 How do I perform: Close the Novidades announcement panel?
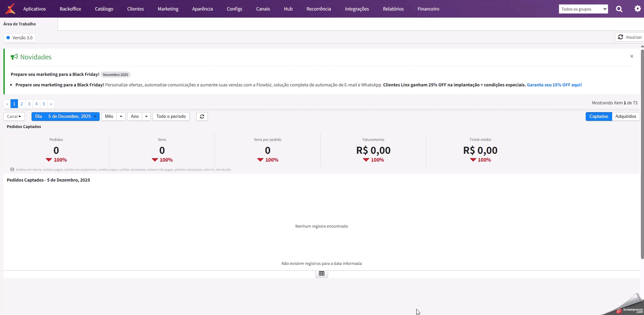tap(631, 57)
